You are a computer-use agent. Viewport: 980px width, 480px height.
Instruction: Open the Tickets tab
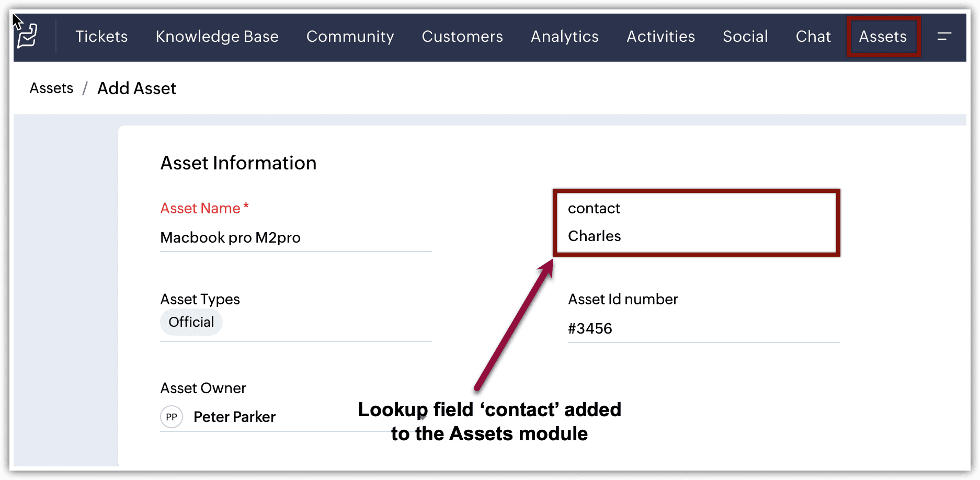tap(101, 37)
